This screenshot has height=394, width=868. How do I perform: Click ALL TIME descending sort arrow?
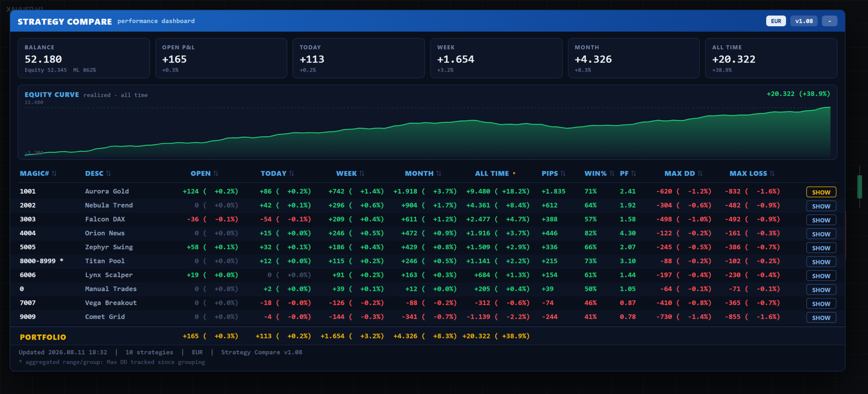(514, 173)
